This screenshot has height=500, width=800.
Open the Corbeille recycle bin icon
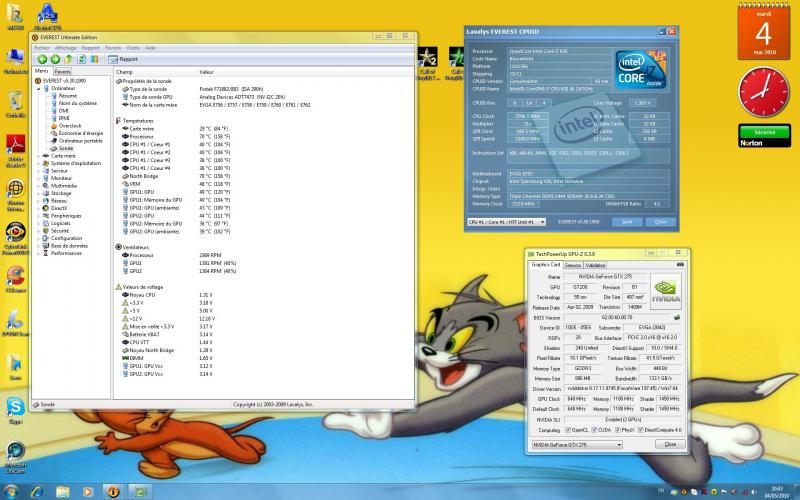[x=15, y=105]
